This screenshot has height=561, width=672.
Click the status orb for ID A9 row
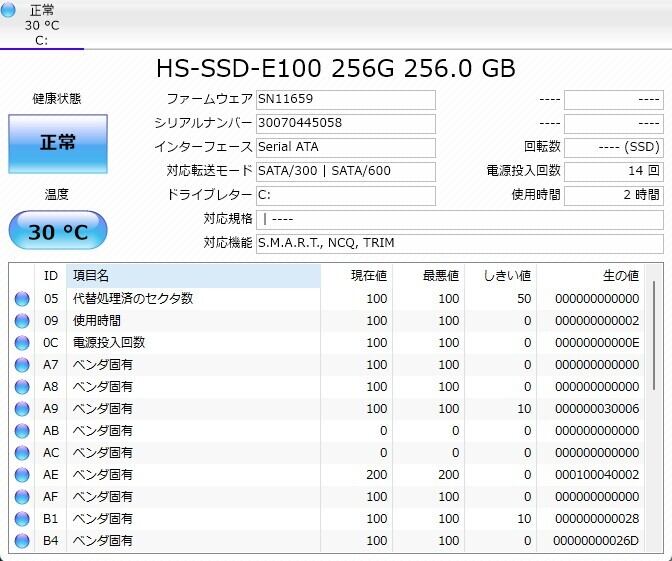[x=22, y=409]
